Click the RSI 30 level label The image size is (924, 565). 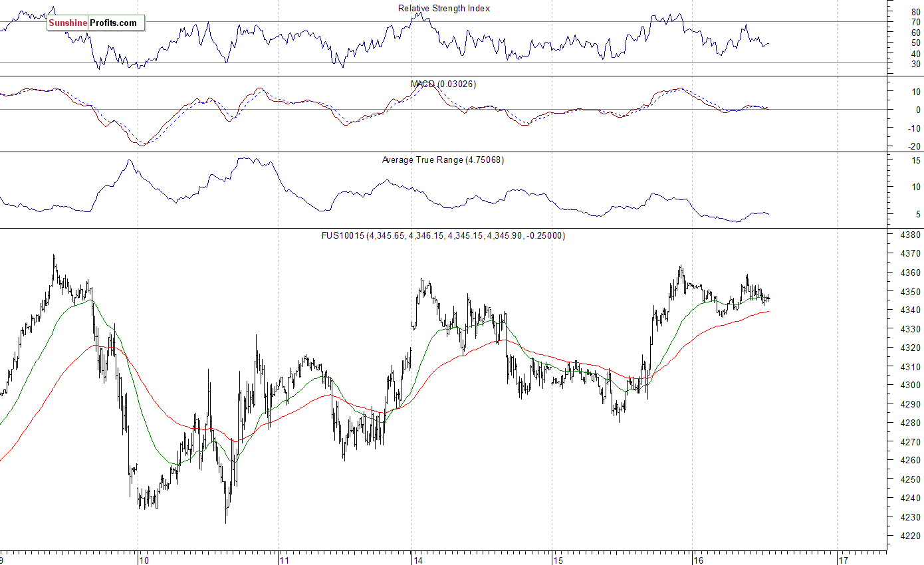(915, 64)
